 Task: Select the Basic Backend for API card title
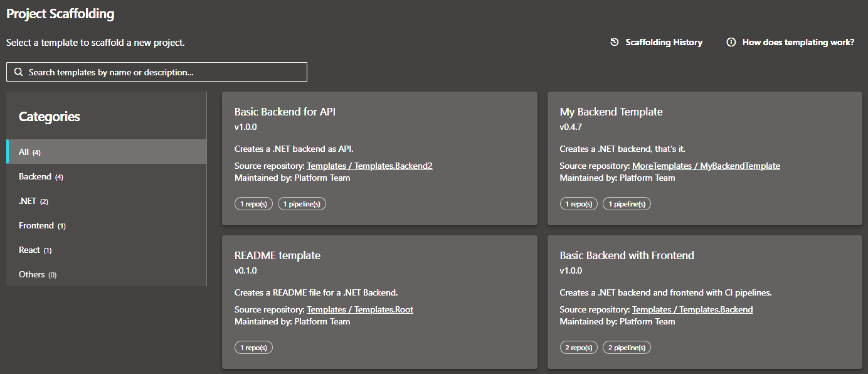285,112
